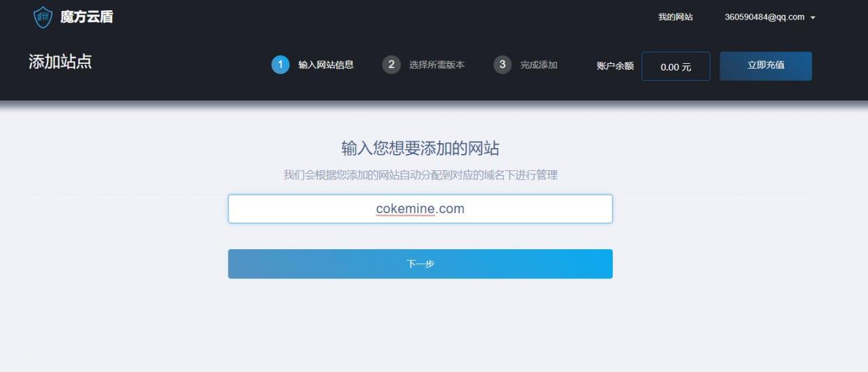This screenshot has width=868, height=372.
Task: Click the 完成添加 step label
Action: (538, 65)
